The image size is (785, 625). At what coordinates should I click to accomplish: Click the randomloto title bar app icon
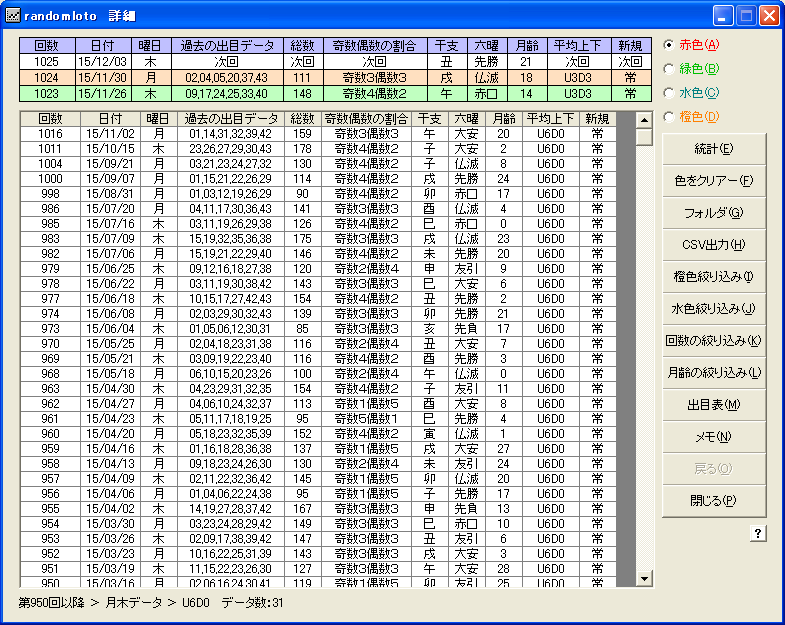[13, 16]
